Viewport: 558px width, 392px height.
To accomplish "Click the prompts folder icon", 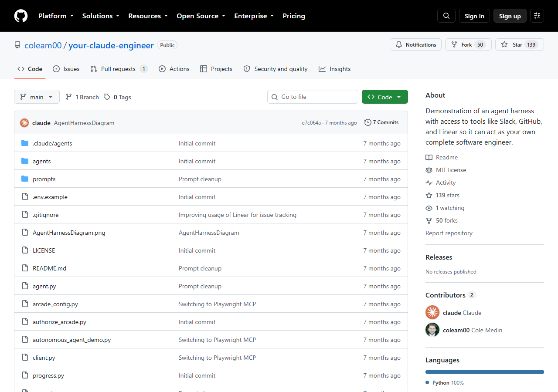I will point(25,179).
